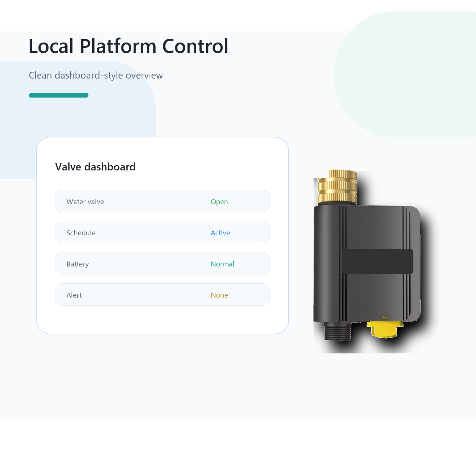Select the Schedule row
The image size is (476, 476).
click(162, 232)
